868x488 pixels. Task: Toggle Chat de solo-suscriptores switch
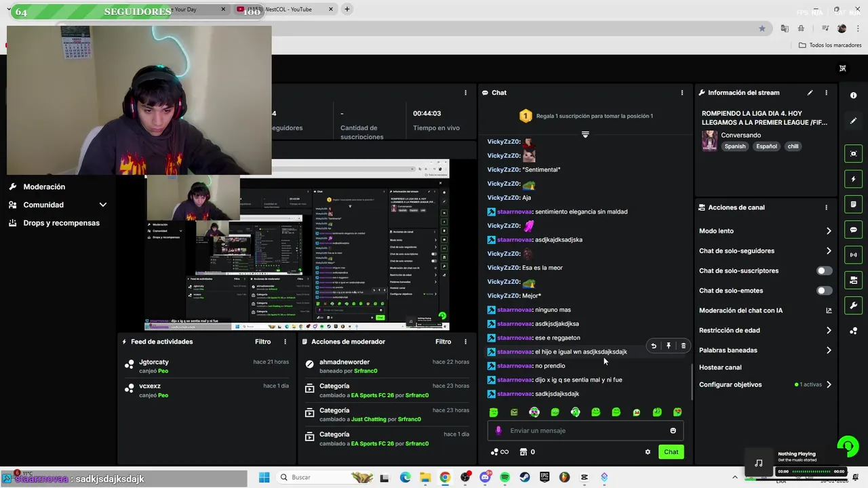click(x=824, y=270)
